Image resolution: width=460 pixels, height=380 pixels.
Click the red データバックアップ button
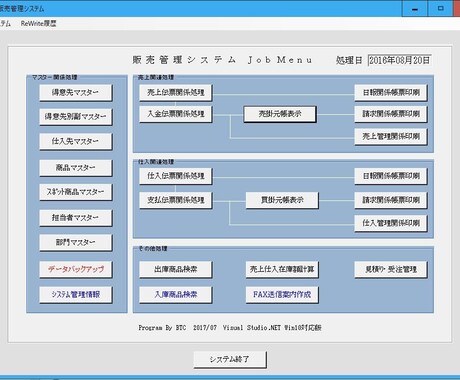point(76,269)
